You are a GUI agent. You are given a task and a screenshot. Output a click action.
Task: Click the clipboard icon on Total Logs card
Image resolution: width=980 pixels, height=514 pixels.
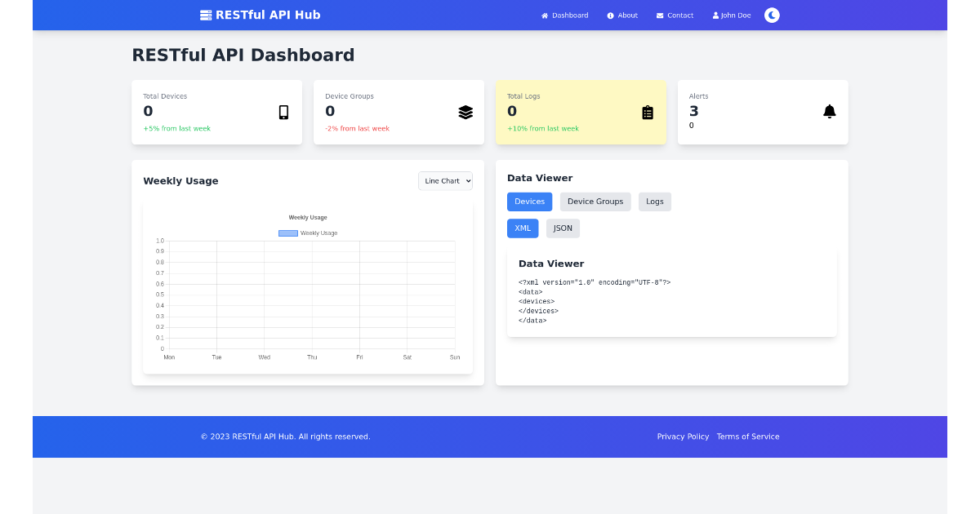[x=648, y=112]
